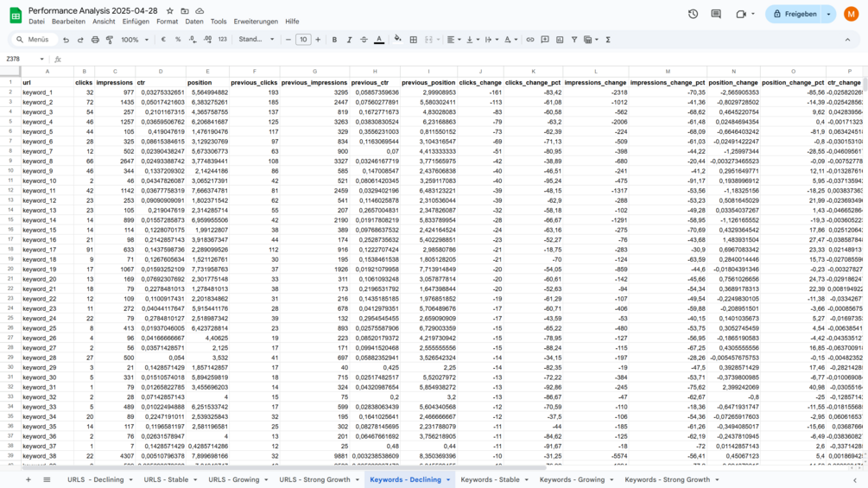This screenshot has width=868, height=488.
Task: Select row 10 header
Action: pos(10,171)
